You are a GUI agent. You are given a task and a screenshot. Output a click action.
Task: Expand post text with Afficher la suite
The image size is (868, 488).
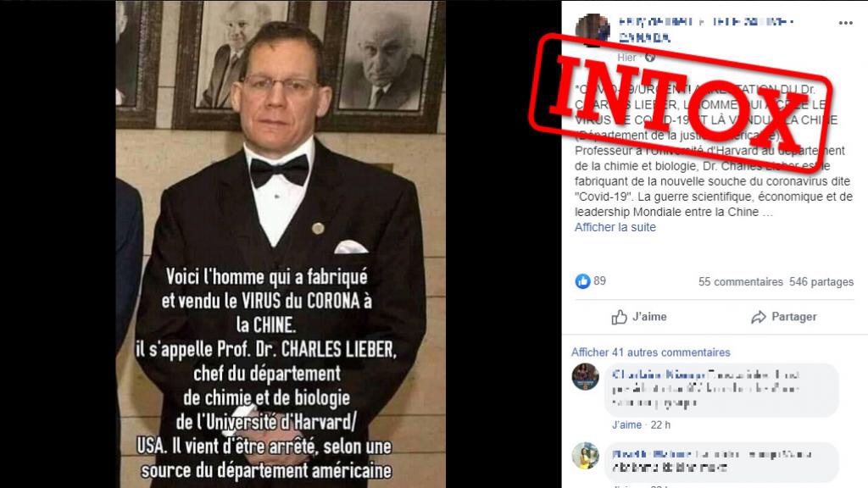[x=615, y=227]
